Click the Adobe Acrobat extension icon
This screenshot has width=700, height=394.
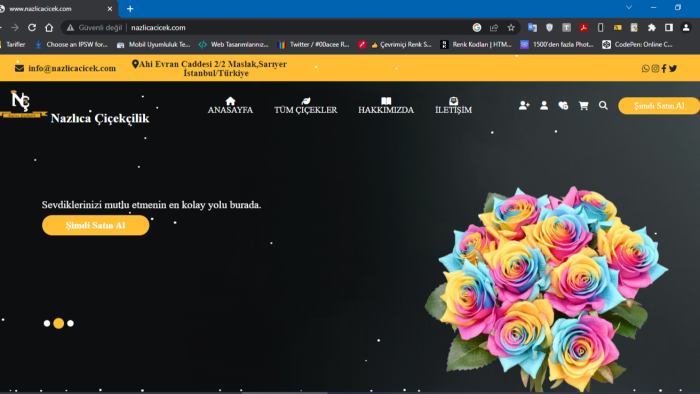(583, 28)
